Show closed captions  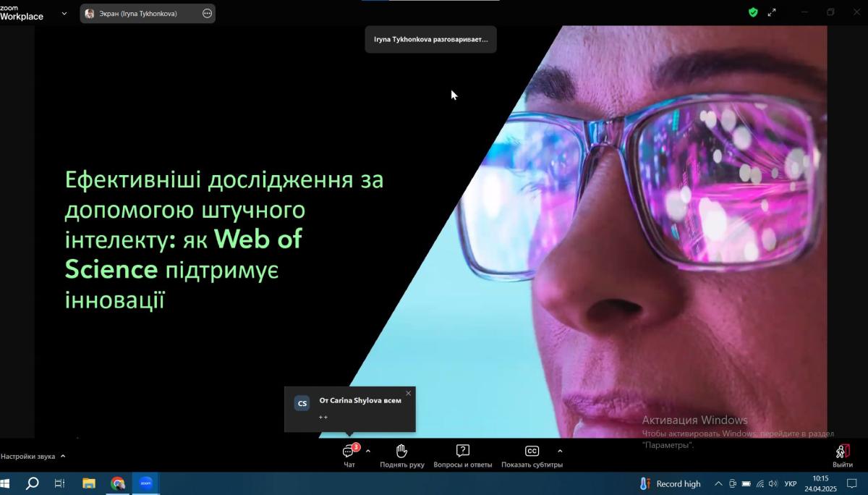pyautogui.click(x=532, y=456)
